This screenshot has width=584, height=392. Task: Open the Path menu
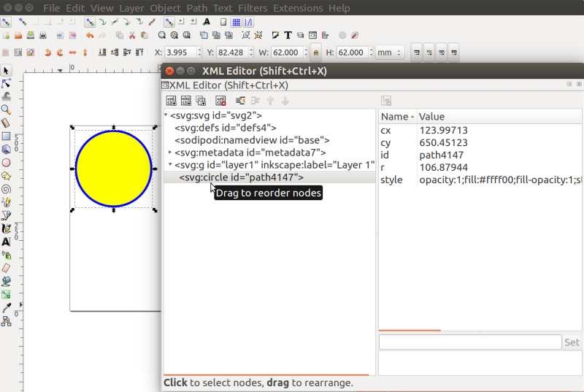[197, 8]
